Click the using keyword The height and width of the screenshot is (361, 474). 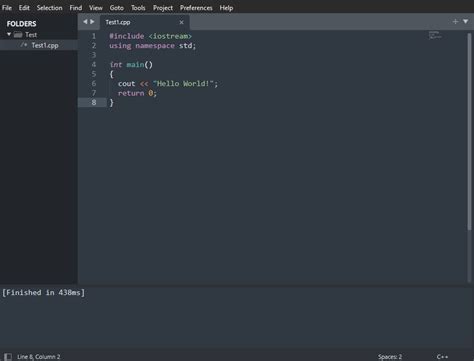click(120, 46)
